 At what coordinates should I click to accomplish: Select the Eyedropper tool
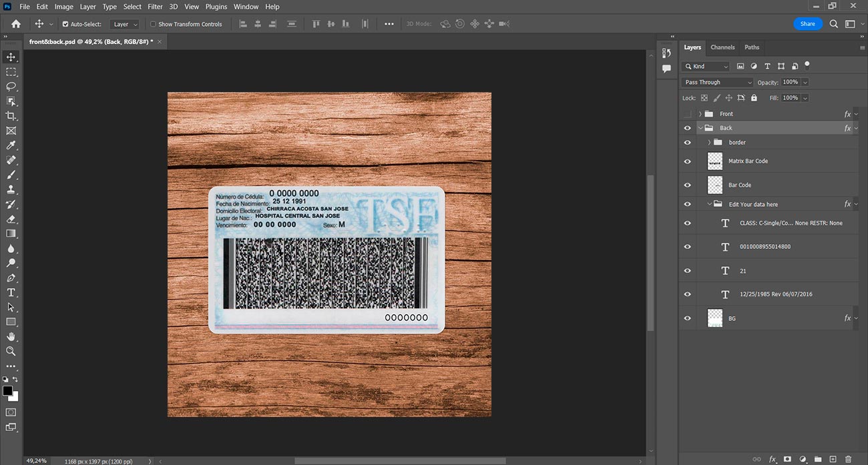pos(11,145)
